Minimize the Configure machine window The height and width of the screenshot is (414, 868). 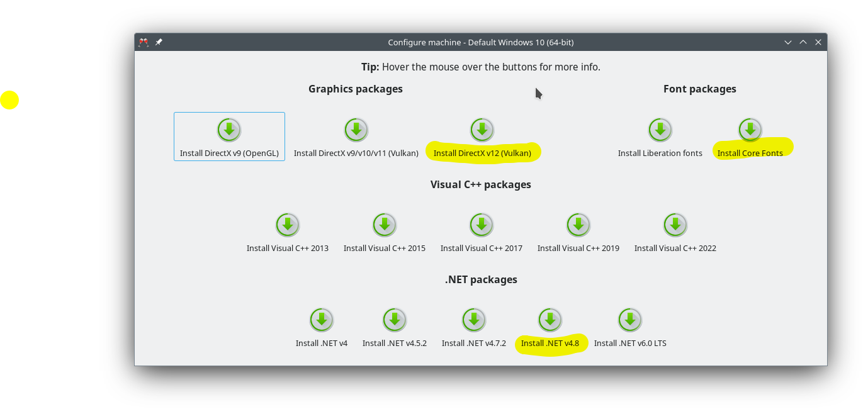coord(788,42)
